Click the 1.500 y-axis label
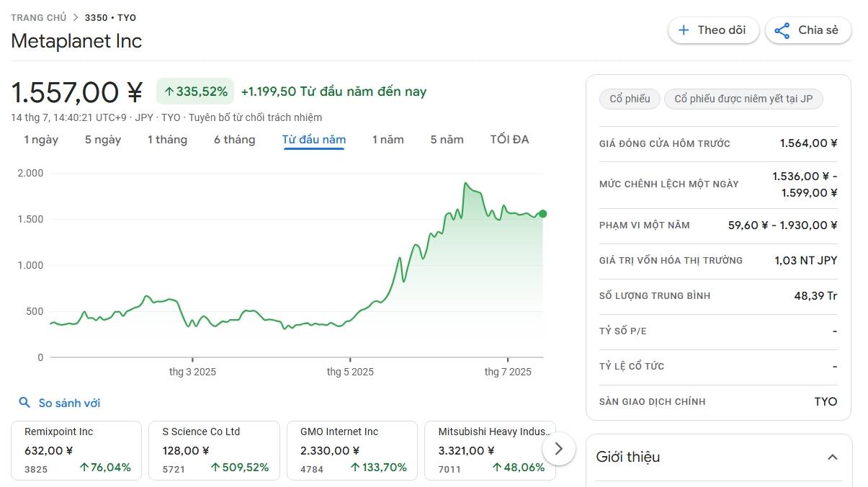 pos(30,219)
